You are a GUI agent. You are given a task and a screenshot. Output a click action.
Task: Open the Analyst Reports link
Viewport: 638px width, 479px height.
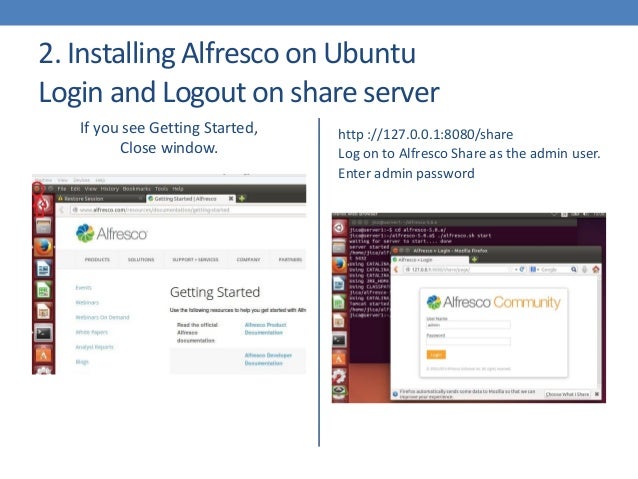94,347
